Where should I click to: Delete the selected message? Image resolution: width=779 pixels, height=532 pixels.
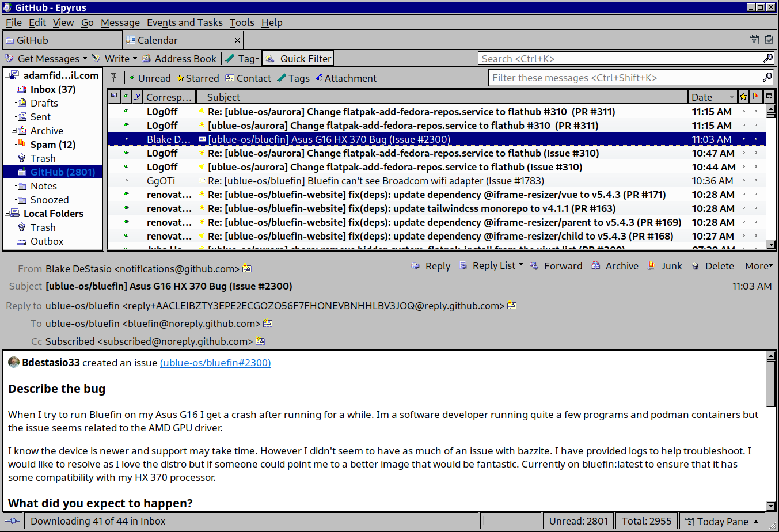point(712,266)
